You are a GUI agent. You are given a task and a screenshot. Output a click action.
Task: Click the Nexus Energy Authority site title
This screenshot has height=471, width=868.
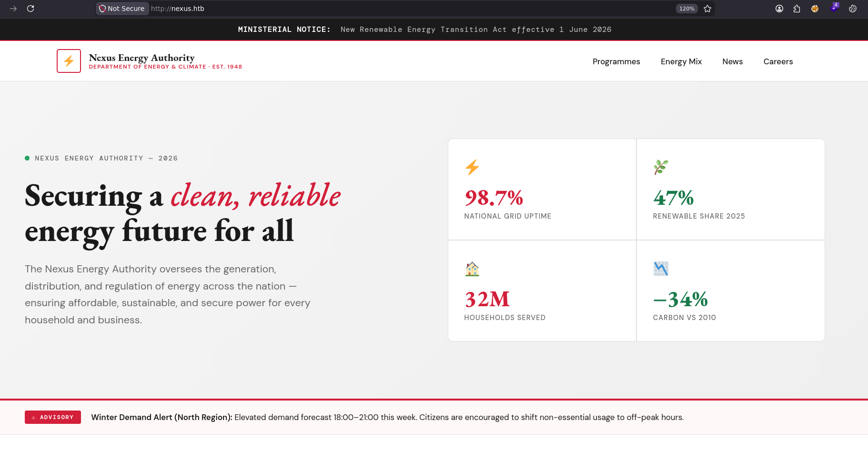[x=141, y=58]
